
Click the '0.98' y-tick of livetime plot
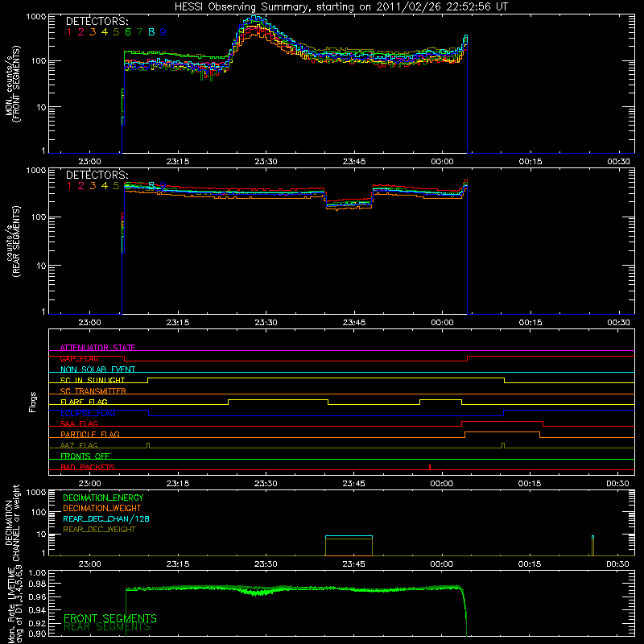pos(38,584)
